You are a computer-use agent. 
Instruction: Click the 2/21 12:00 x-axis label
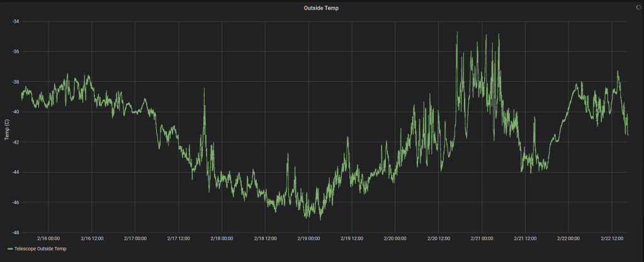click(x=525, y=239)
